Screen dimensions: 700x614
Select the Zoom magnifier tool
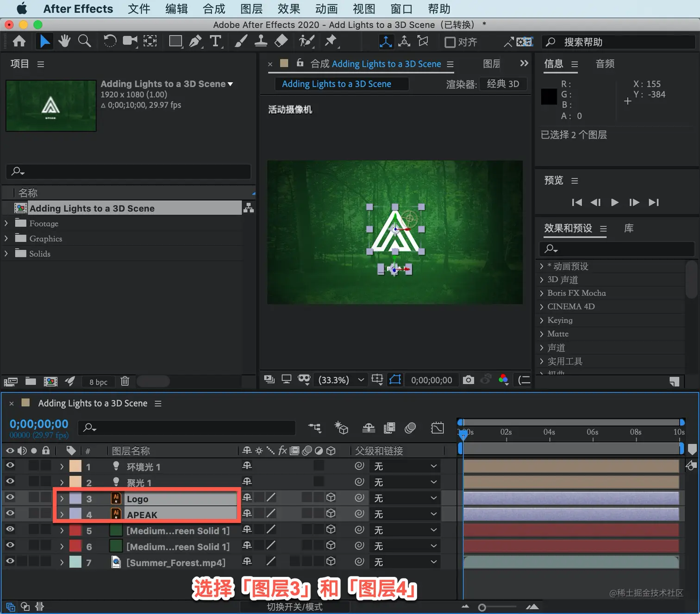coord(84,42)
